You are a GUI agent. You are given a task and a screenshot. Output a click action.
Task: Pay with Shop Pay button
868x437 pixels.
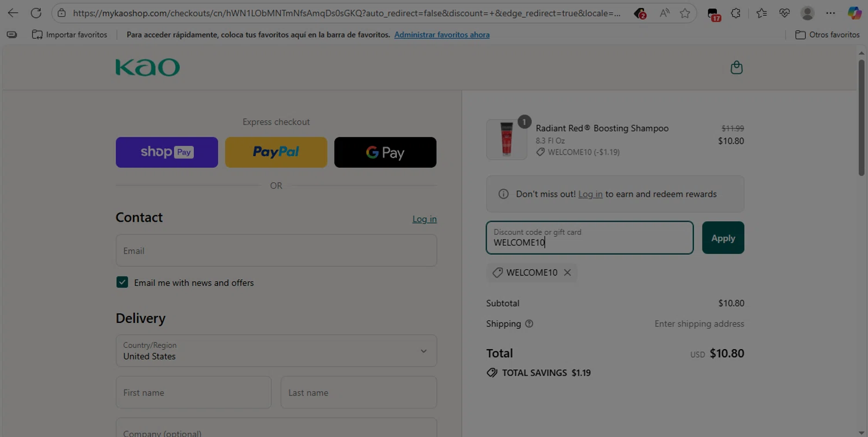167,152
